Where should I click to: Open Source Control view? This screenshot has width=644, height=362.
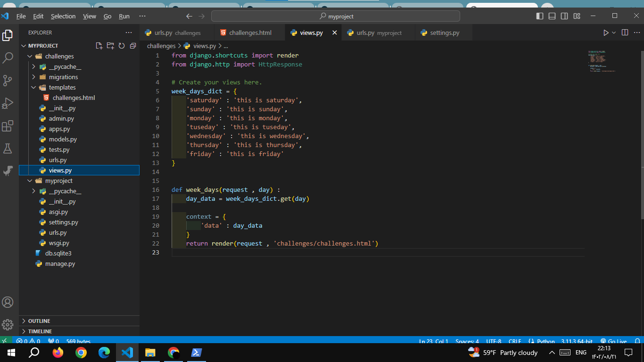pyautogui.click(x=8, y=80)
